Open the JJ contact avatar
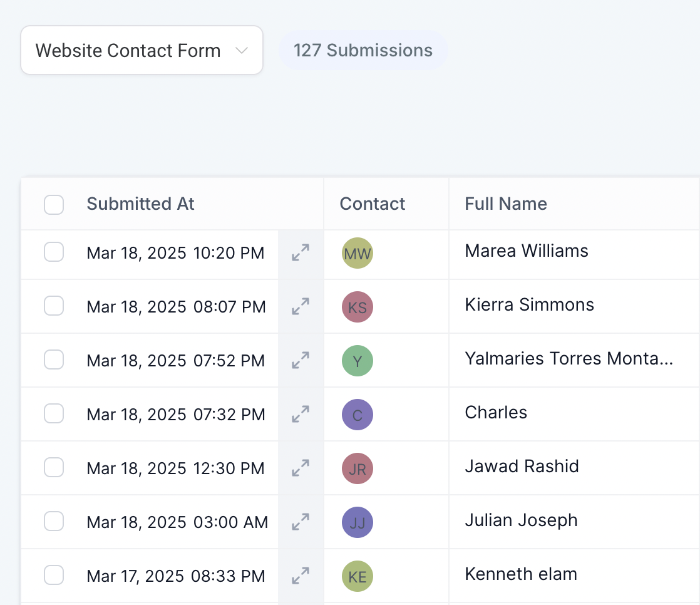 click(x=358, y=522)
